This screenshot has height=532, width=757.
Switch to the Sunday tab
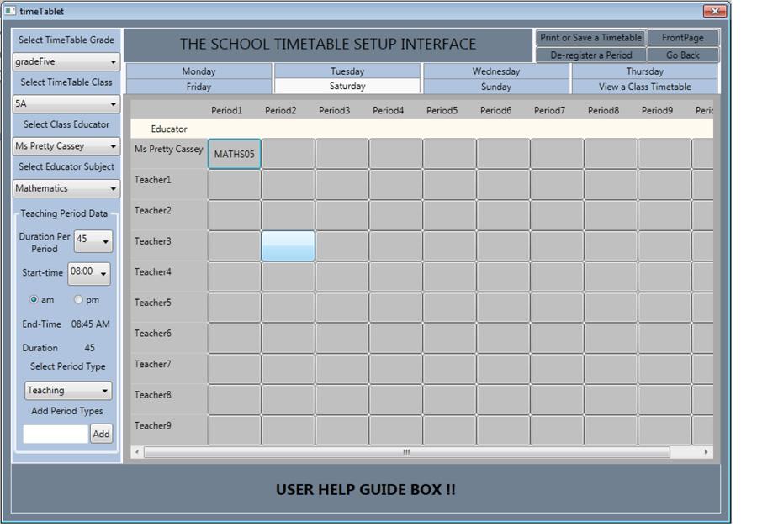point(495,87)
